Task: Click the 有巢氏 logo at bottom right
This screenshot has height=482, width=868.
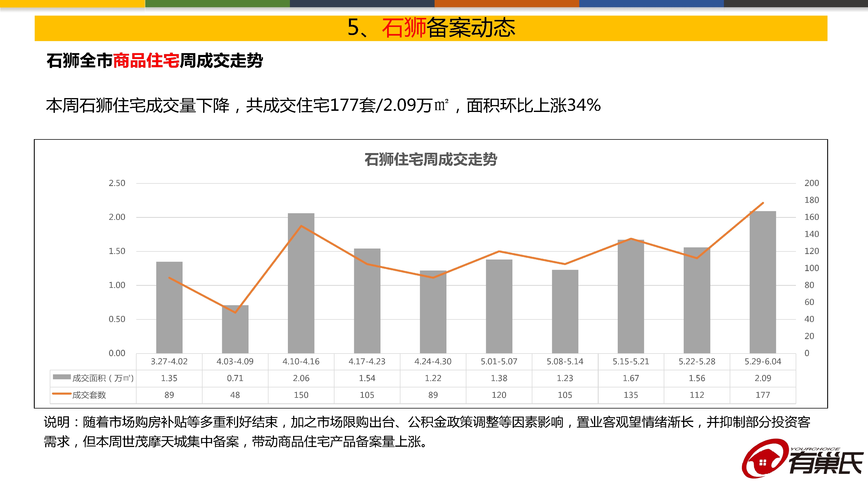Action: (x=802, y=459)
